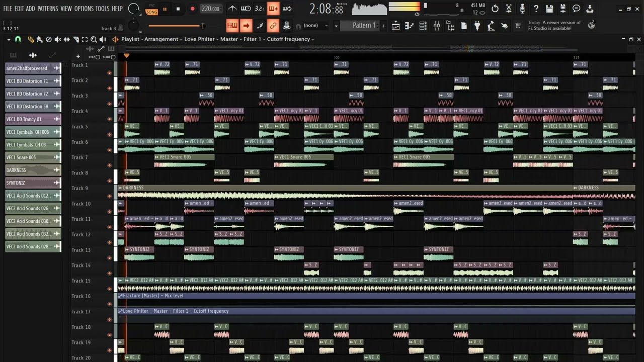The width and height of the screenshot is (644, 362).
Task: Open the Browser panel icon
Action: (450, 26)
